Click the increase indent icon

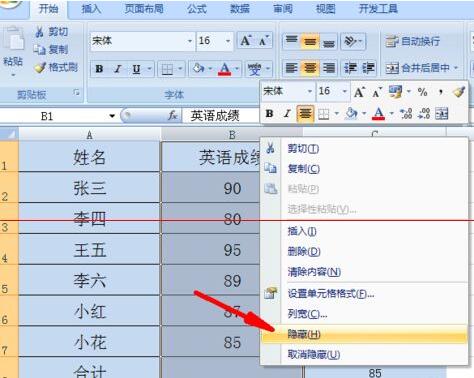[x=368, y=68]
